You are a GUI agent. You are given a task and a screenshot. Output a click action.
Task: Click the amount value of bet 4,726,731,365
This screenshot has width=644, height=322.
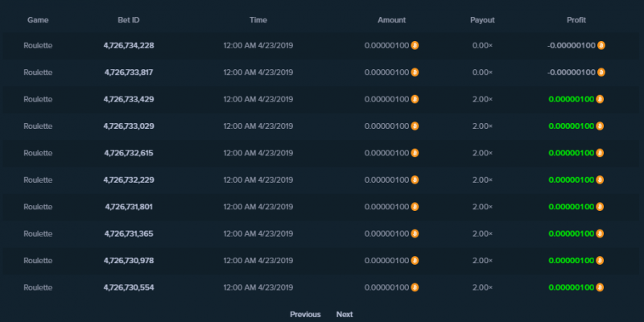click(387, 233)
